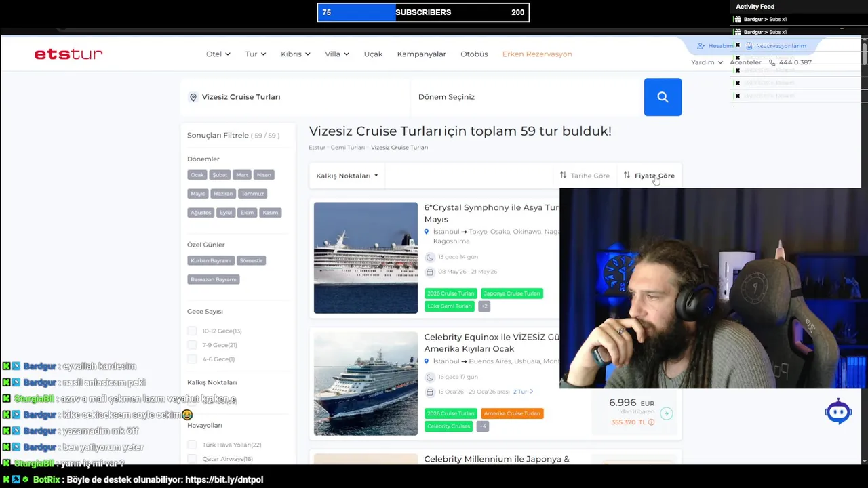Open the Yardım dropdown
Viewport: 868px width, 488px height.
pos(707,62)
